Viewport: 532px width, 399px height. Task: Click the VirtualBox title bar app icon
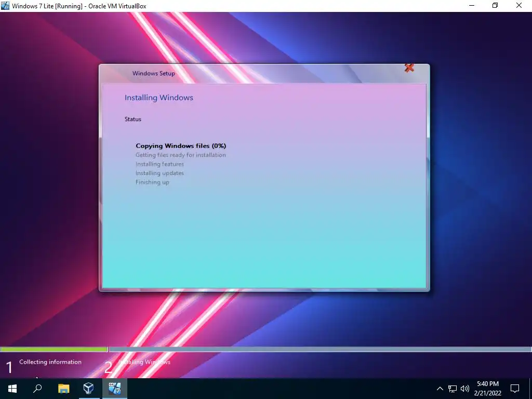pyautogui.click(x=5, y=5)
